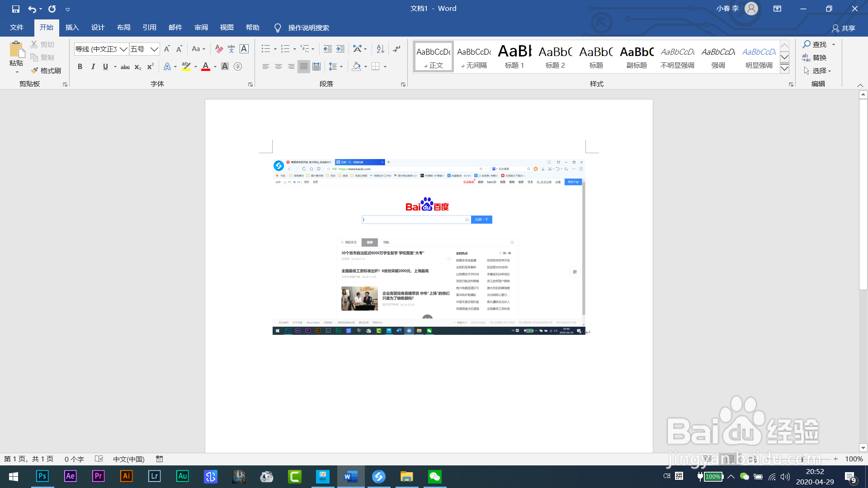Click the Copy (复制) button

click(42, 57)
